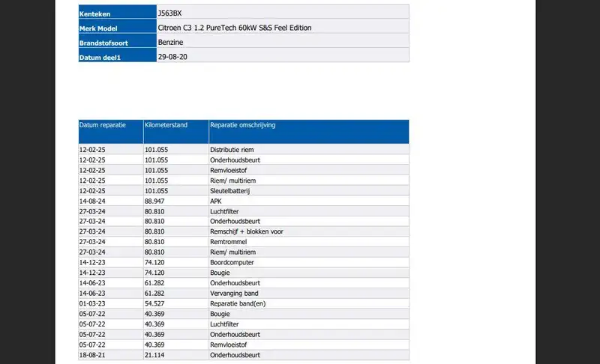Click the Reparatie omschrijving column header
Viewport: 600px width, 364px height.
(x=243, y=125)
